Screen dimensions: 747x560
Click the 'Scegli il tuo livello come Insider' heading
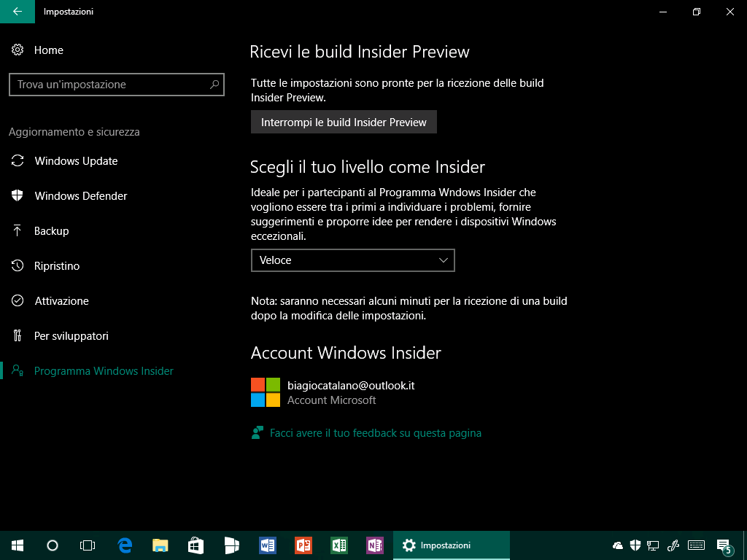tap(368, 167)
